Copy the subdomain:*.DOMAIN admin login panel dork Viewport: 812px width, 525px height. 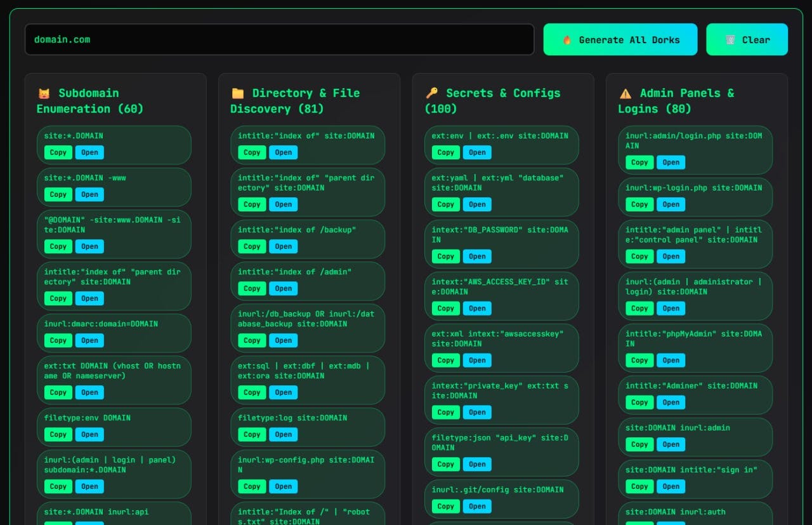coord(58,486)
